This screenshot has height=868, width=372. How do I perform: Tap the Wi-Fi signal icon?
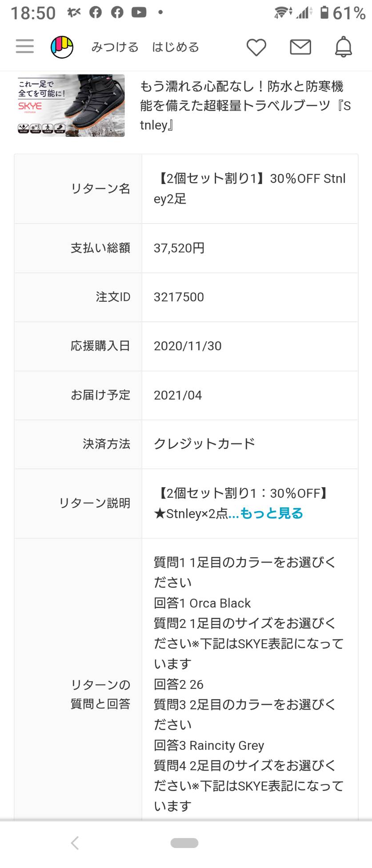pyautogui.click(x=283, y=13)
